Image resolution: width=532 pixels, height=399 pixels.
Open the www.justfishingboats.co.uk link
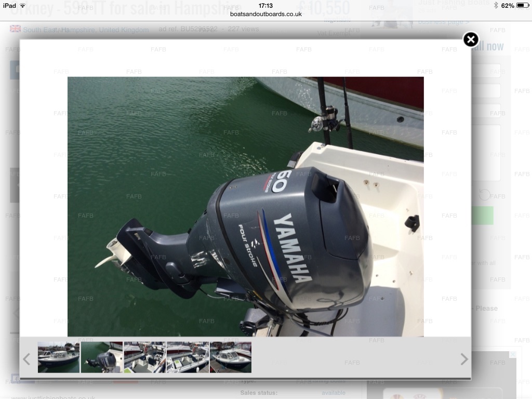pos(53,397)
